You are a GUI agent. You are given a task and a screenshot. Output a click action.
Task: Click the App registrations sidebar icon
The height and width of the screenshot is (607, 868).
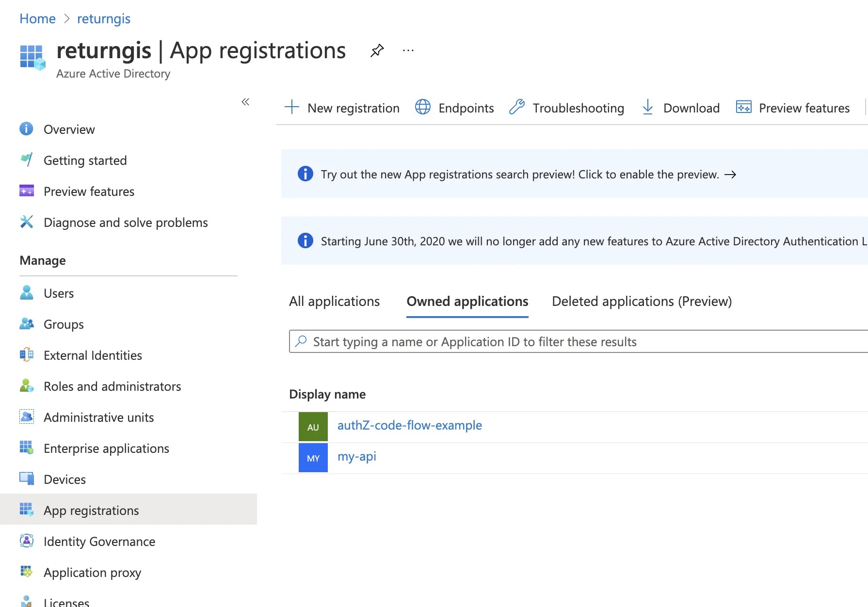[x=26, y=510]
